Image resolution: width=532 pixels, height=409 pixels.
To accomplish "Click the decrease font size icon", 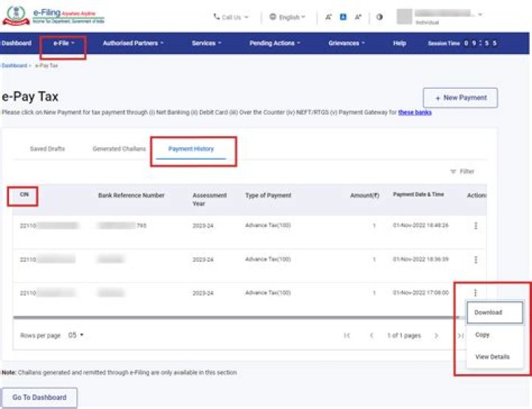I will (x=328, y=17).
